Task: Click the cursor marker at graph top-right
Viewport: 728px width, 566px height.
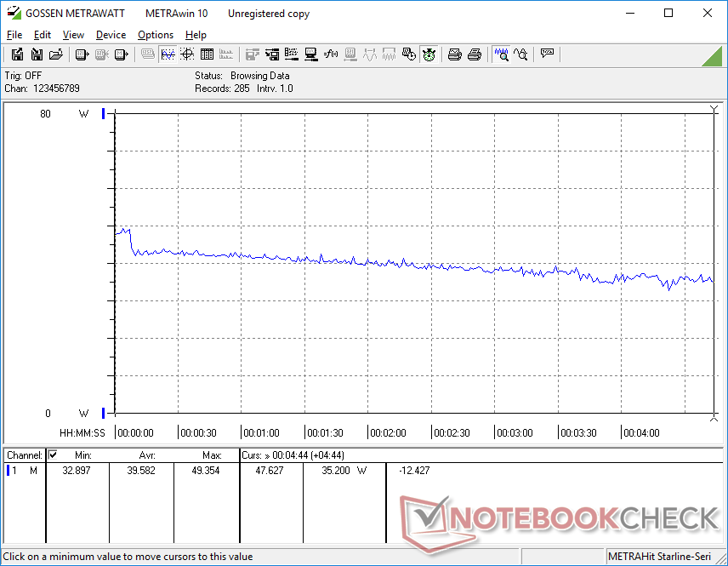Action: pos(714,109)
